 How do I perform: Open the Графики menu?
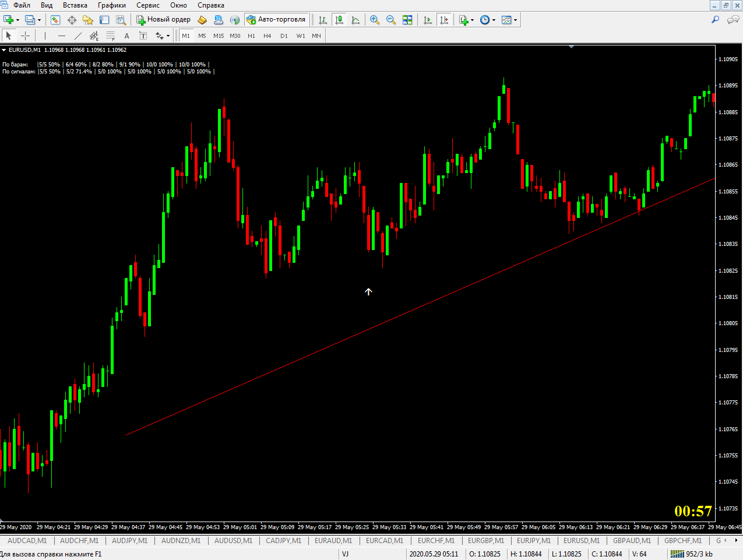coord(112,5)
